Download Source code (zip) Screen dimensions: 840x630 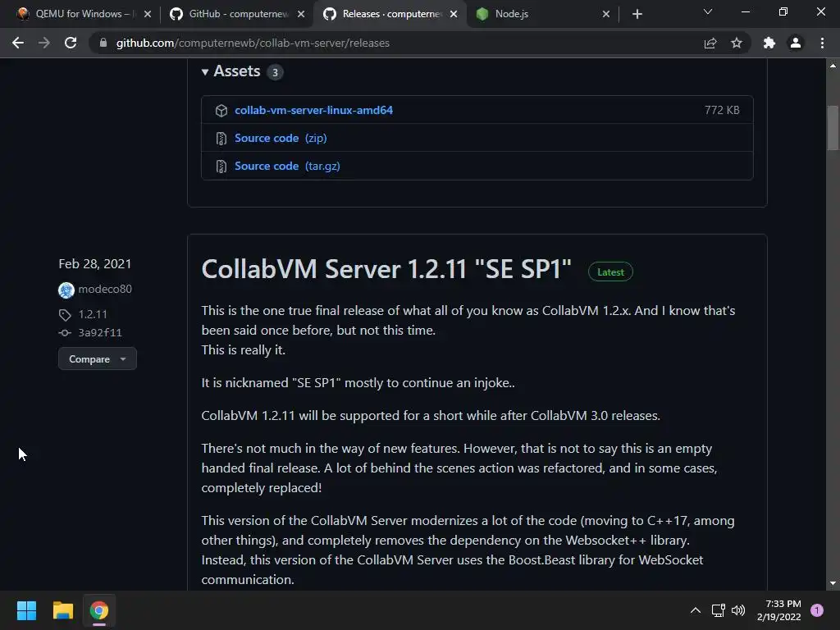coord(281,138)
